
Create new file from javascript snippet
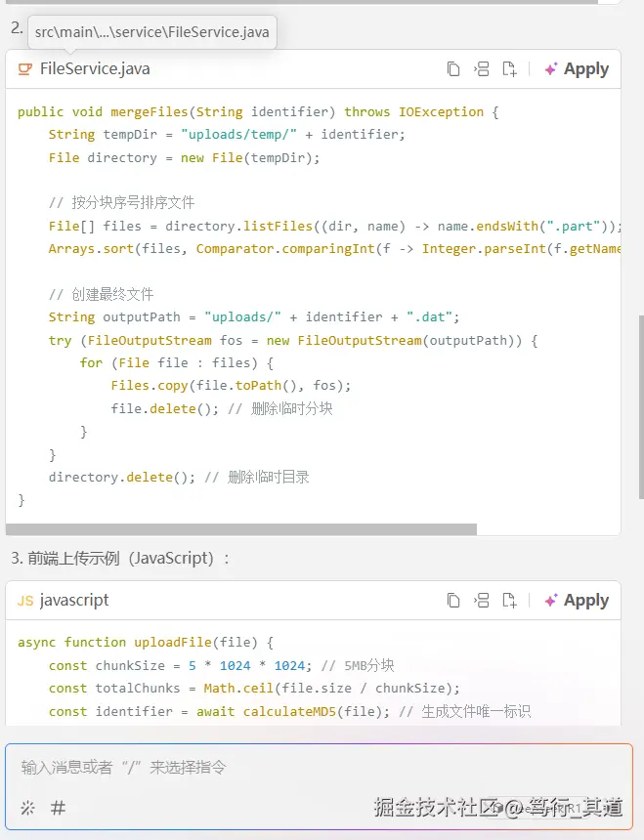[x=509, y=601]
